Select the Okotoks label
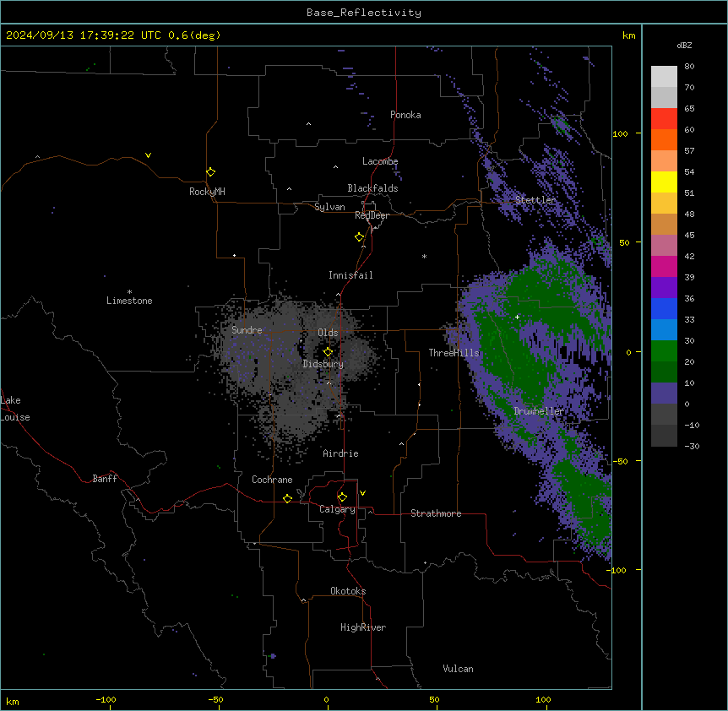The image size is (728, 711). tap(348, 591)
